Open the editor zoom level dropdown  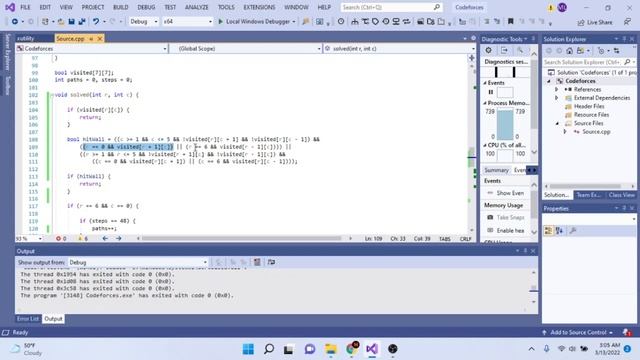pyautogui.click(x=29, y=238)
